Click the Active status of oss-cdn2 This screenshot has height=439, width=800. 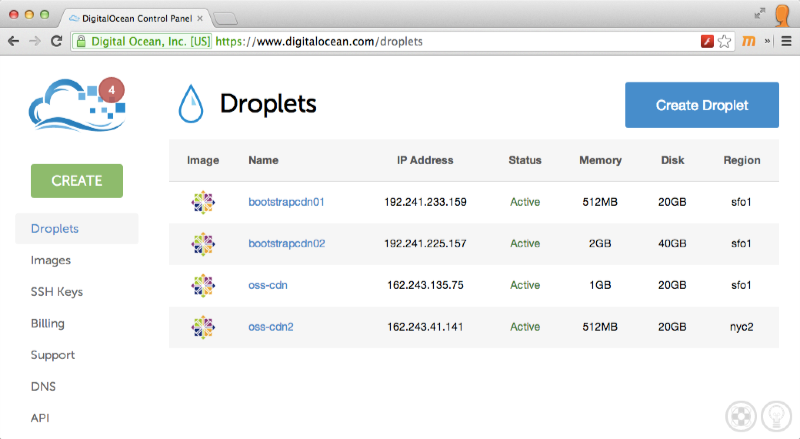click(x=525, y=327)
